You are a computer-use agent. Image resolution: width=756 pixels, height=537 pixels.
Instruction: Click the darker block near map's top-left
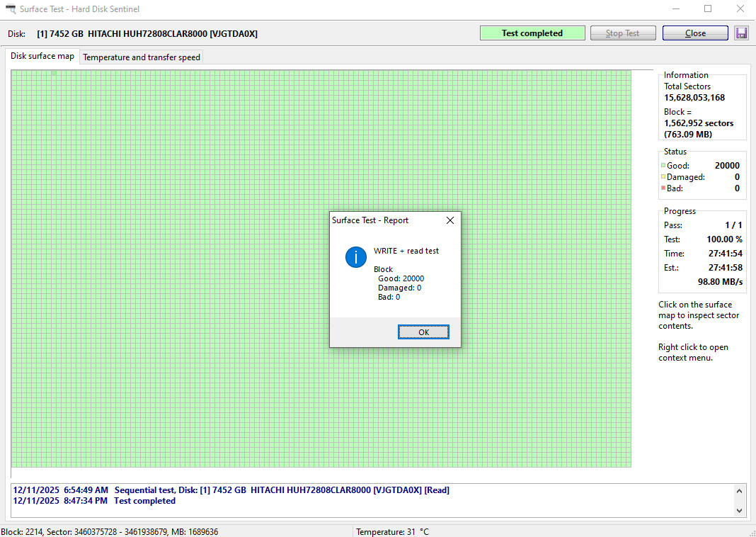pos(54,74)
